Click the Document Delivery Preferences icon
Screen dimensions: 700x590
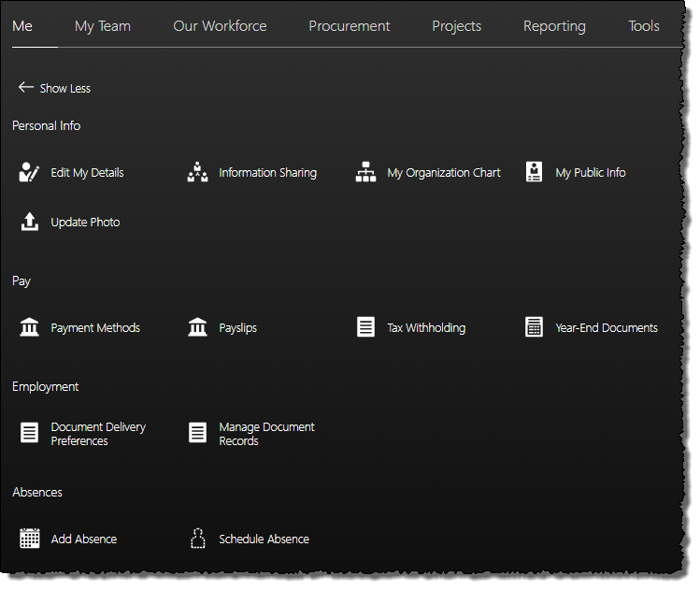click(x=30, y=433)
